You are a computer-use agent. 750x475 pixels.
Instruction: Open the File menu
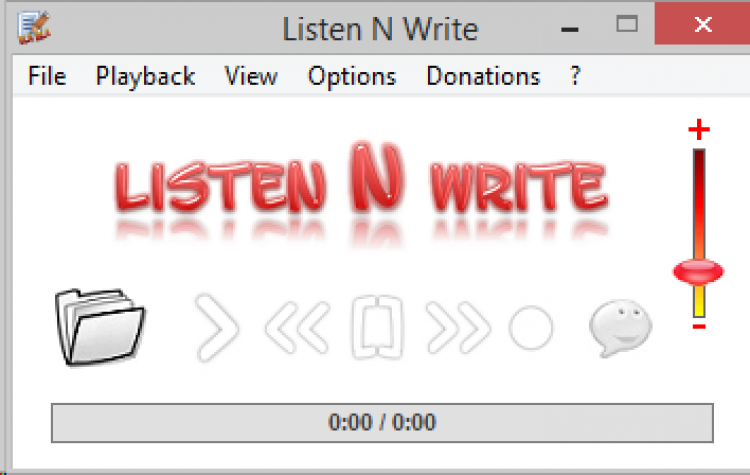(47, 76)
